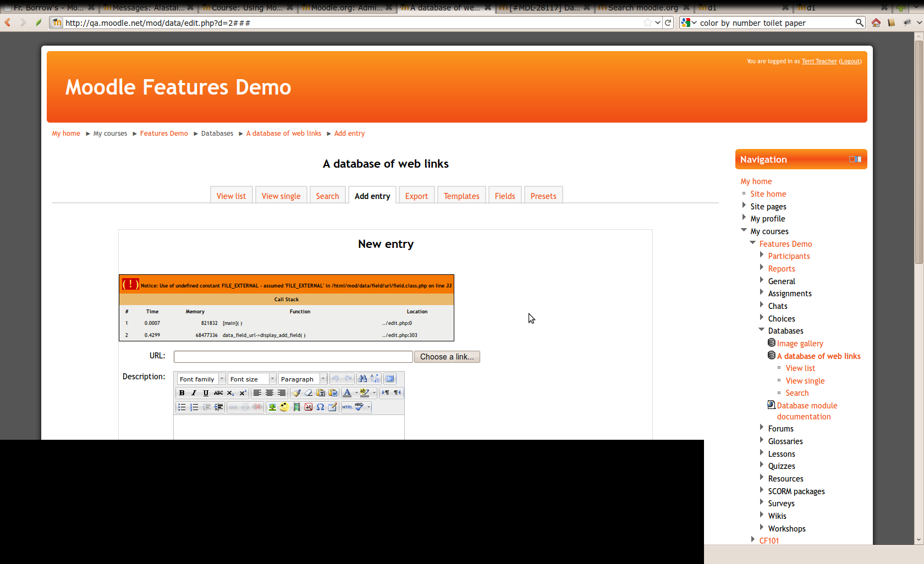This screenshot has height=564, width=924.
Task: Align text right in the editor
Action: [282, 392]
